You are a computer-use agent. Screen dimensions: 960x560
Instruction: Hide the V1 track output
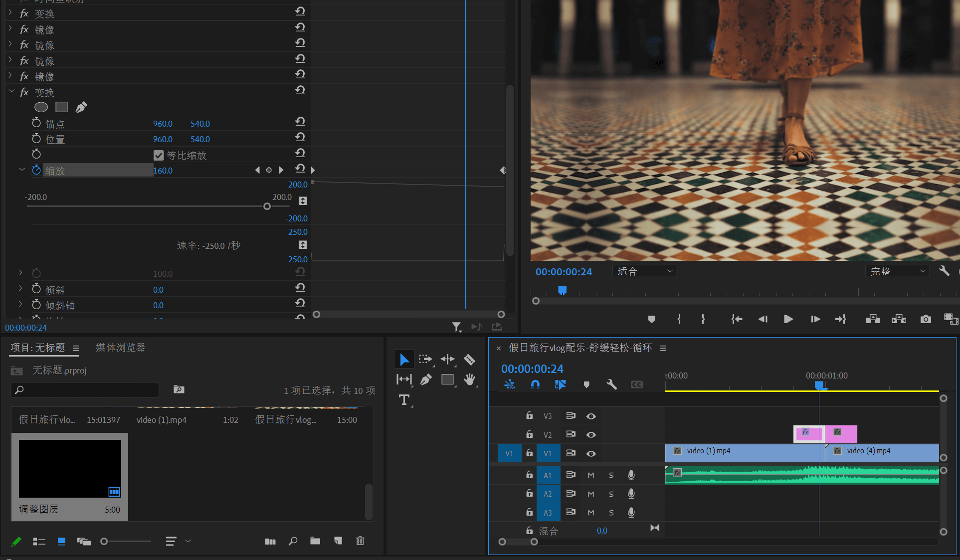[591, 454]
